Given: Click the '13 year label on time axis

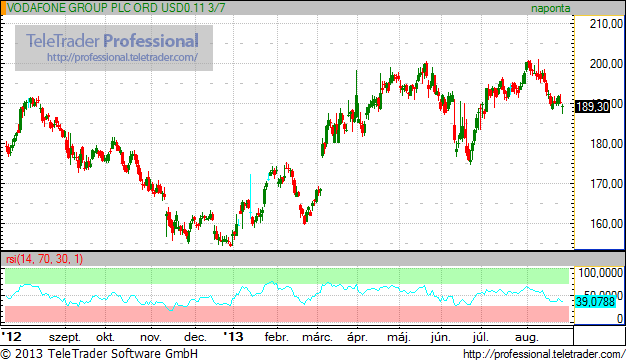Looking at the screenshot, I should point(233,337).
